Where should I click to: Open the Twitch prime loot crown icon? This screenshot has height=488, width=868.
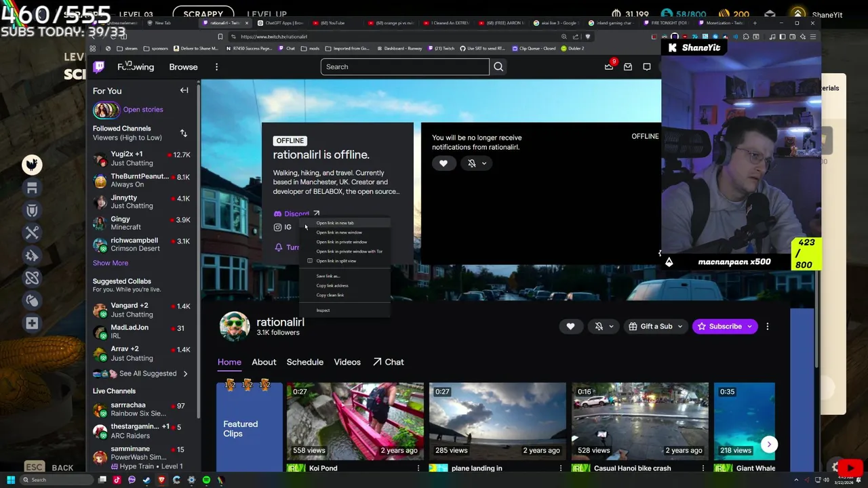point(609,66)
